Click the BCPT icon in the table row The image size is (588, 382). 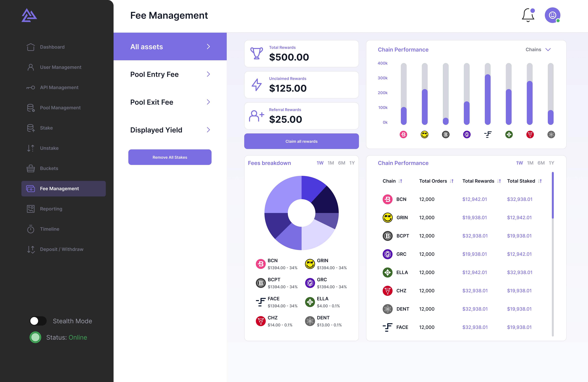pos(387,236)
